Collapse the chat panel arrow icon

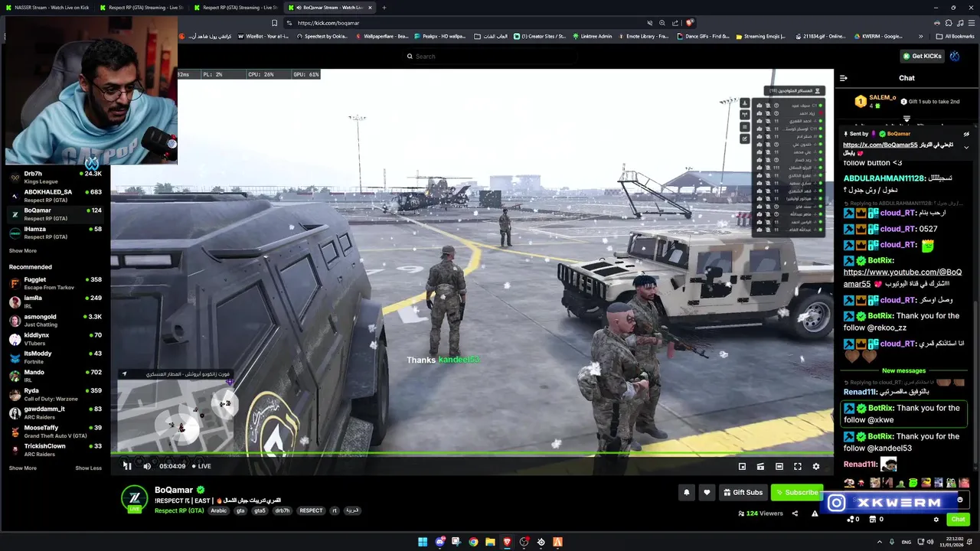[x=844, y=78]
